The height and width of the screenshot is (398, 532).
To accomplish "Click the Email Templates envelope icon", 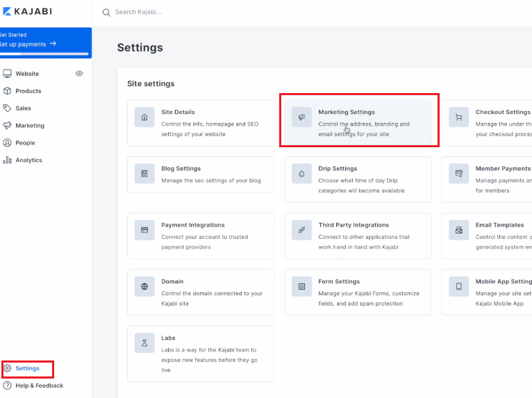I will click(x=458, y=230).
